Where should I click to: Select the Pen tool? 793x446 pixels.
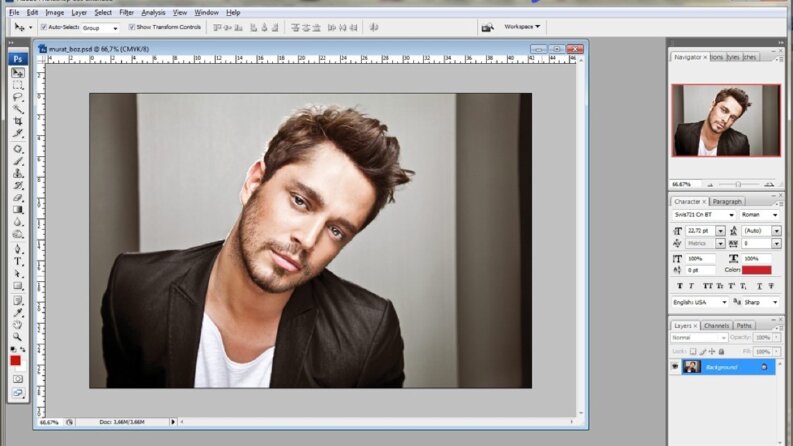(18, 249)
